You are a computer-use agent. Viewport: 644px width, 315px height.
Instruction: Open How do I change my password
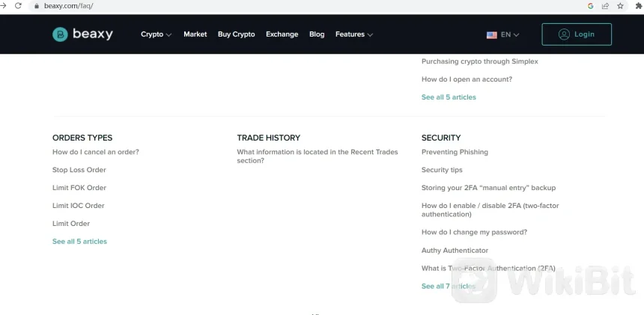point(474,233)
